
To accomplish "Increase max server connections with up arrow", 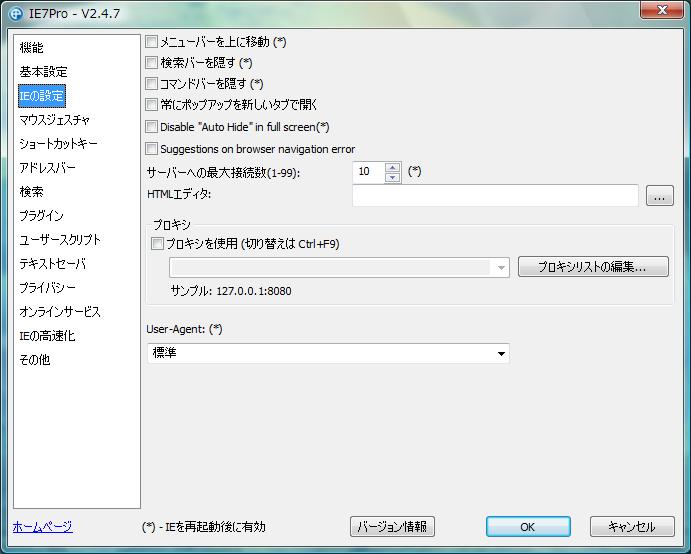I will click(392, 167).
